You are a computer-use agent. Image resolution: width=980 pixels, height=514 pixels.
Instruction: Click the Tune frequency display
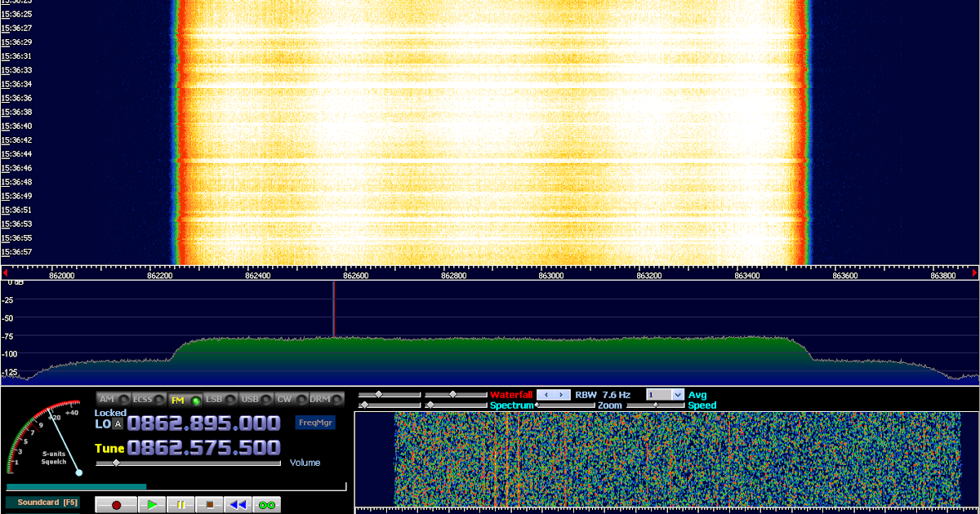click(x=204, y=448)
